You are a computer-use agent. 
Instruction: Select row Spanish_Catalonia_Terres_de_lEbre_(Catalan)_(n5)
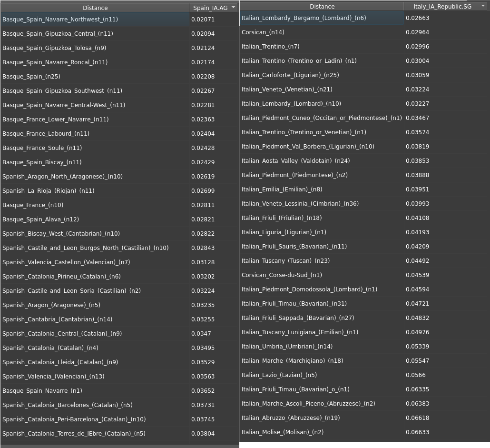point(120,434)
